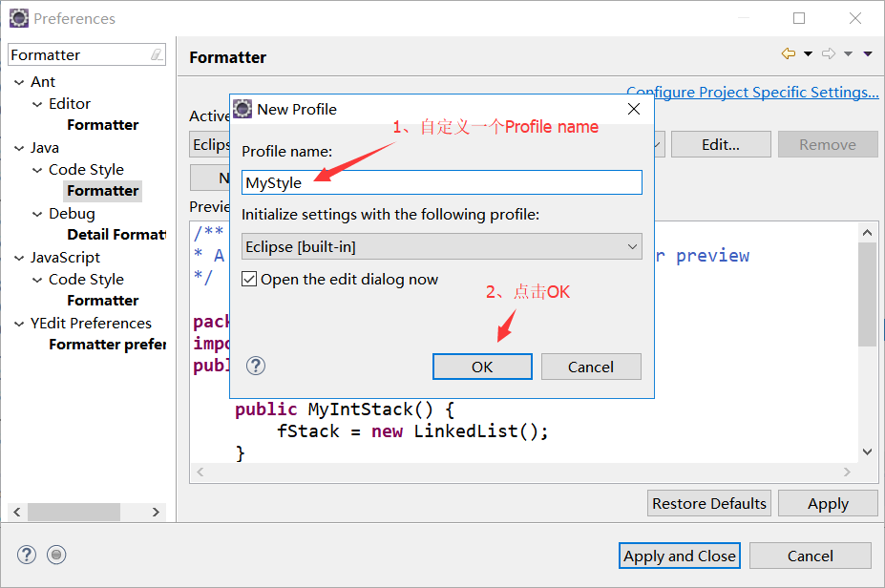The height and width of the screenshot is (588, 885).
Task: Open the preferences view menu triangle
Action: click(x=868, y=53)
